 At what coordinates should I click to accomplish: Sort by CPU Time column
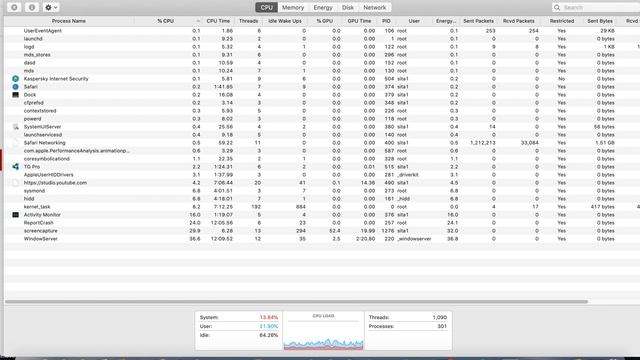point(218,21)
